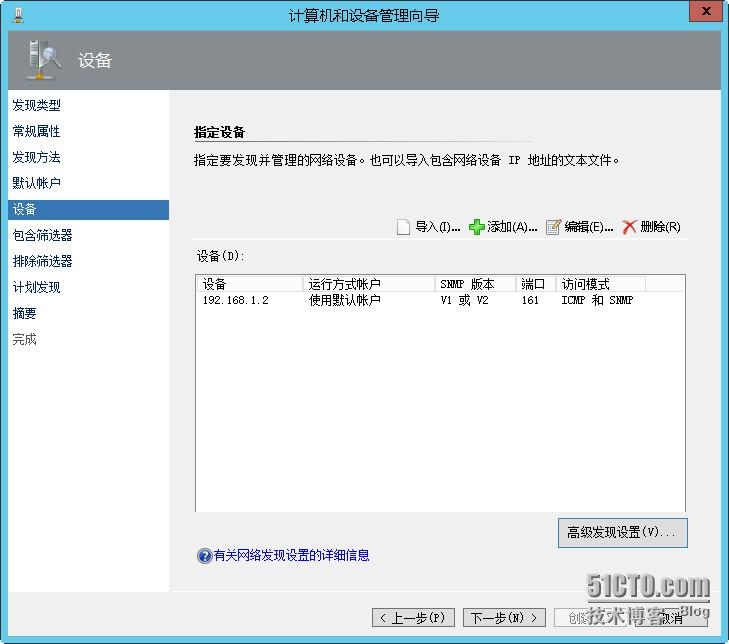Open 有关网络发现设置的详细信息 link
Viewport: 729px width, 644px height.
pos(292,555)
